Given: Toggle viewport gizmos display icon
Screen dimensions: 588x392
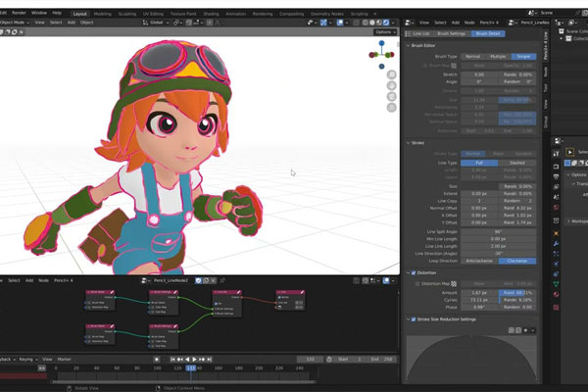Looking at the screenshot, I should coord(323,23).
